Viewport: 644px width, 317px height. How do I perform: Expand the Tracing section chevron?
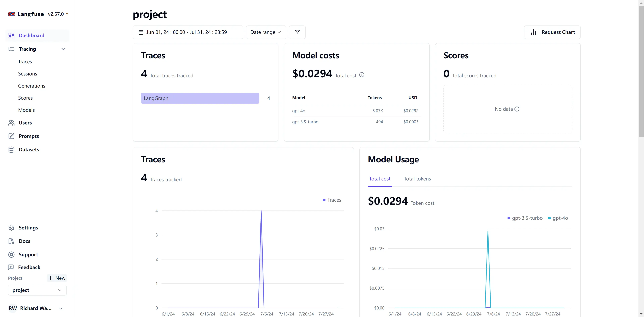click(x=64, y=49)
